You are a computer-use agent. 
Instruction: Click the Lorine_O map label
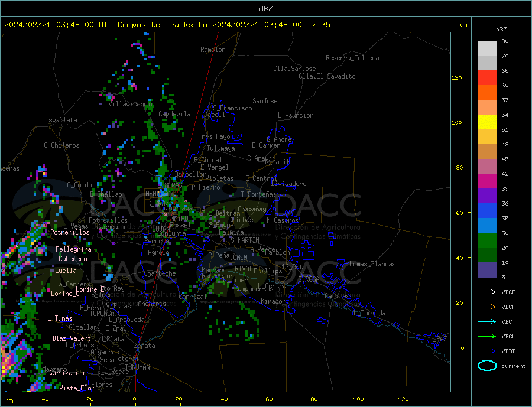(x=65, y=294)
